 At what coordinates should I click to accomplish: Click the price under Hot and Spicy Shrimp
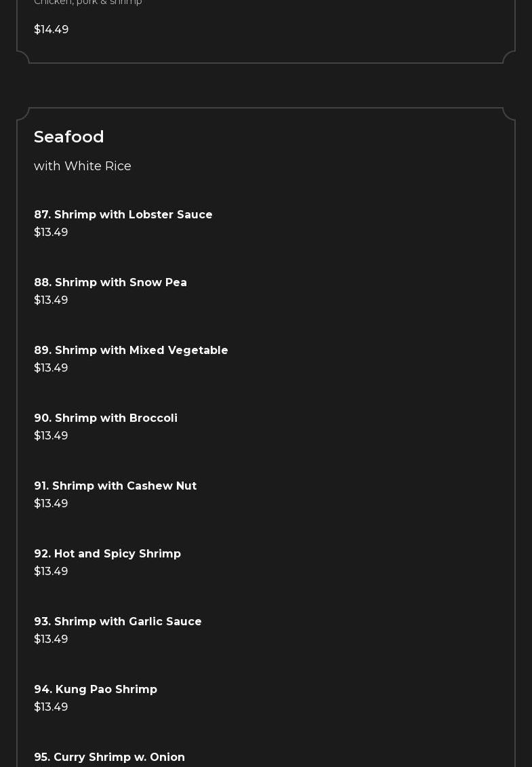(x=51, y=571)
